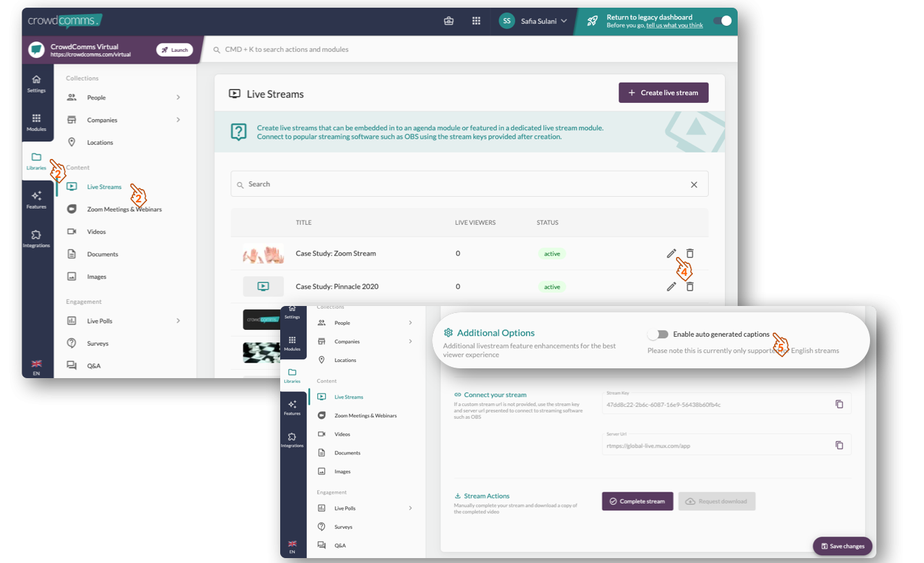Click the Server Url field

pyautogui.click(x=726, y=445)
